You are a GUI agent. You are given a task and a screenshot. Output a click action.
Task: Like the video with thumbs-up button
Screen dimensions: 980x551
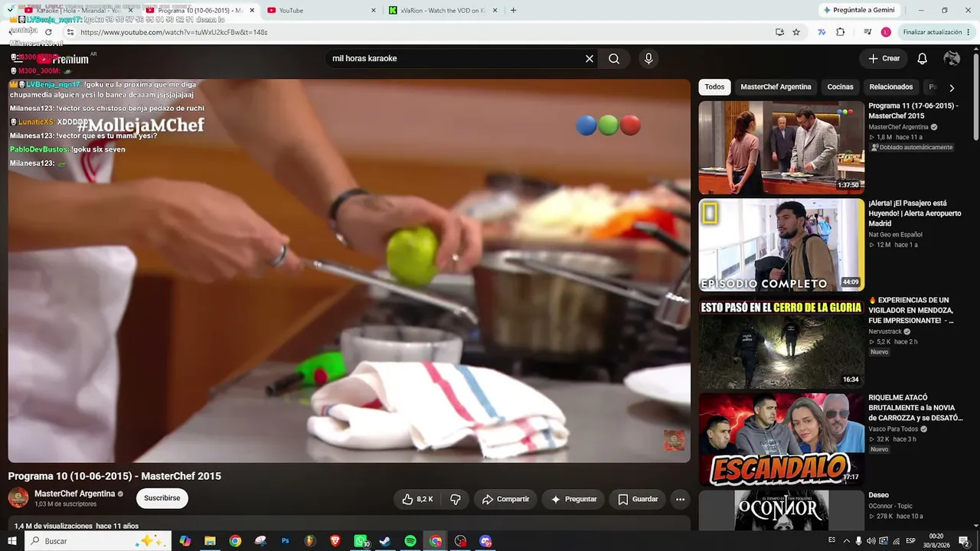point(418,499)
